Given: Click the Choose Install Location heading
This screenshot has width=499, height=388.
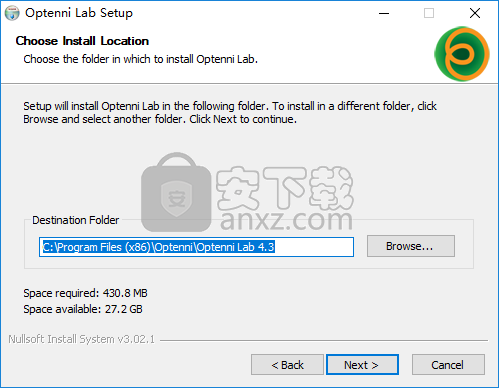Looking at the screenshot, I should click(82, 41).
